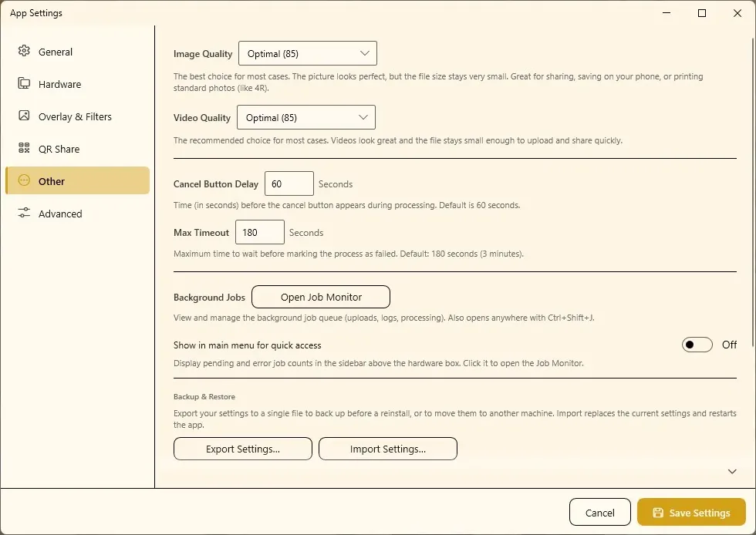Image resolution: width=756 pixels, height=535 pixels.
Task: Click Open Job Monitor button
Action: coord(321,297)
